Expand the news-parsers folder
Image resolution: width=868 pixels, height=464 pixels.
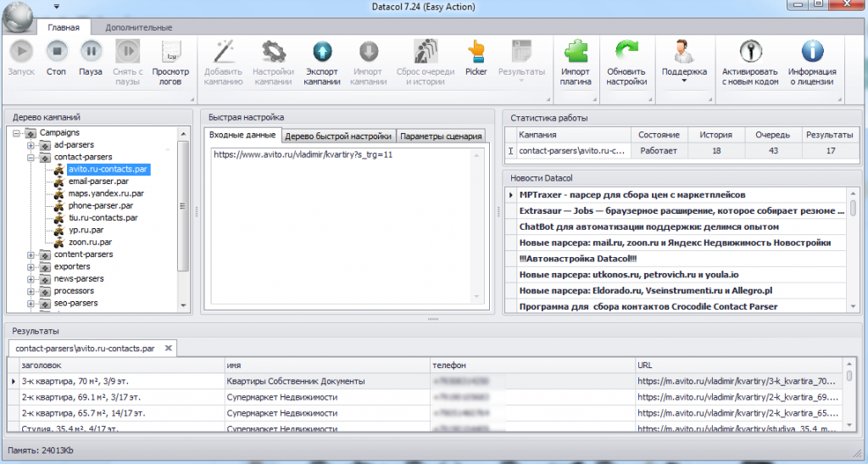coord(31,279)
